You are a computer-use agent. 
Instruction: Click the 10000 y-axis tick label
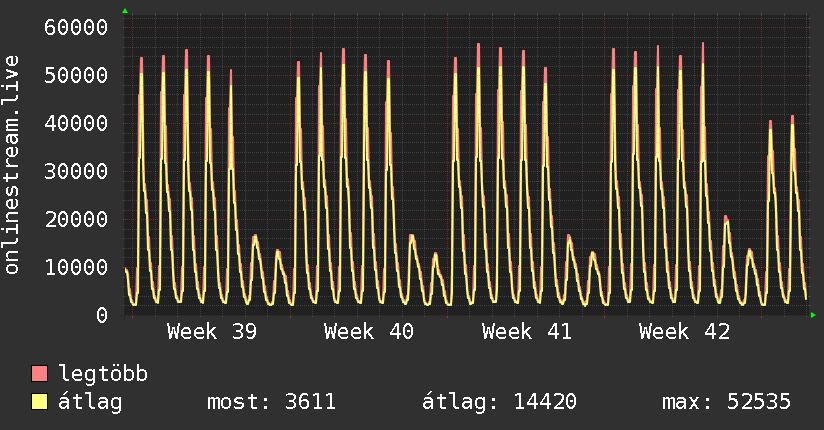coord(77,267)
